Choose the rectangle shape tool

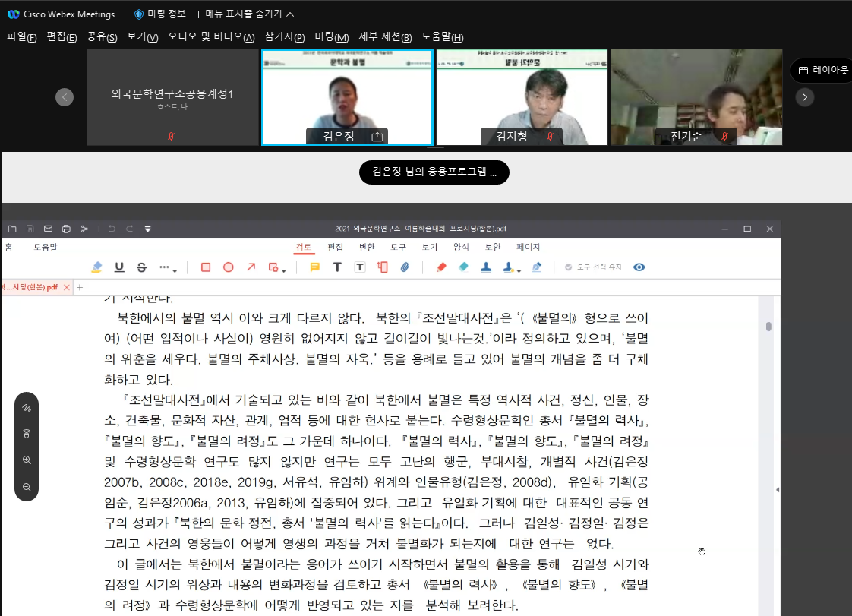coord(205,267)
